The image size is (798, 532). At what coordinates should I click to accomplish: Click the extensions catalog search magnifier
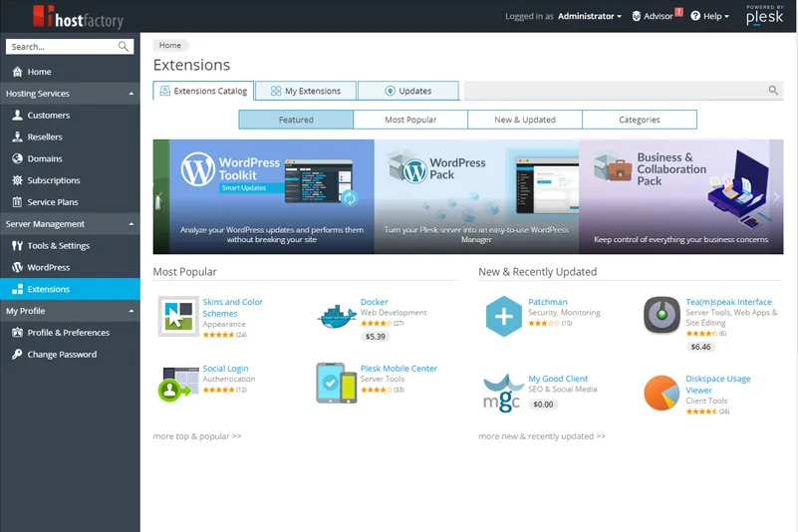tap(773, 91)
